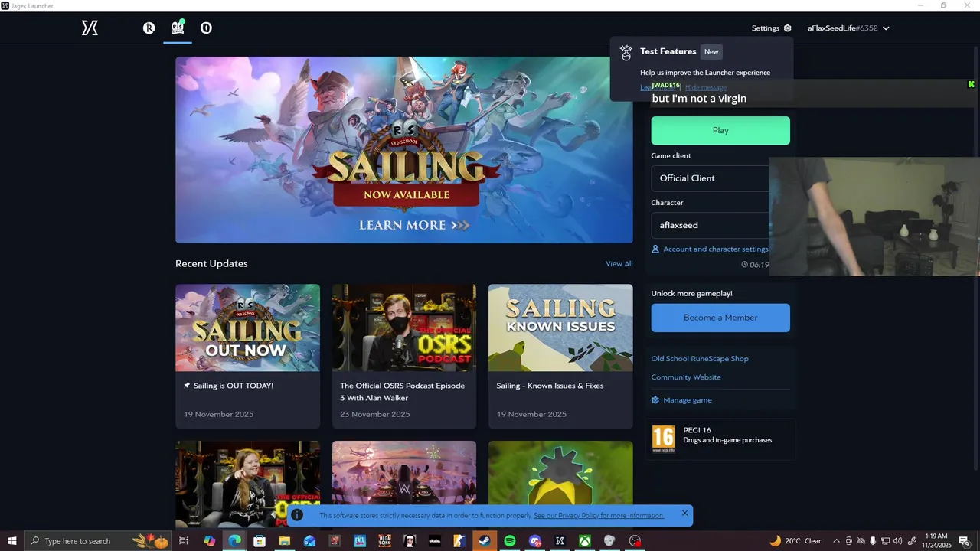Screen dimensions: 980x551
Task: Click the PEGI 16 rating icon
Action: (x=663, y=439)
